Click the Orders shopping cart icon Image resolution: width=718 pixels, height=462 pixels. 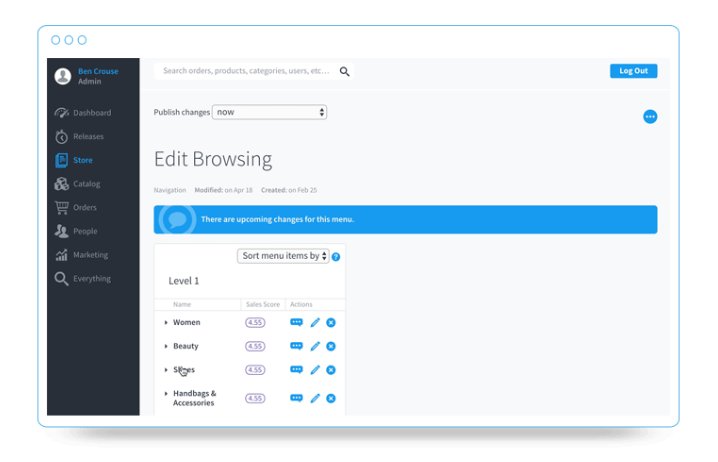tap(61, 207)
